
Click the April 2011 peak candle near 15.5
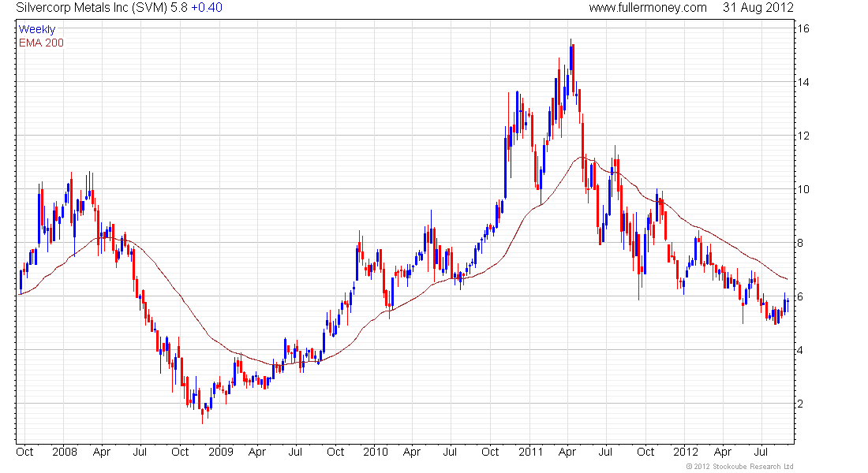pos(571,58)
